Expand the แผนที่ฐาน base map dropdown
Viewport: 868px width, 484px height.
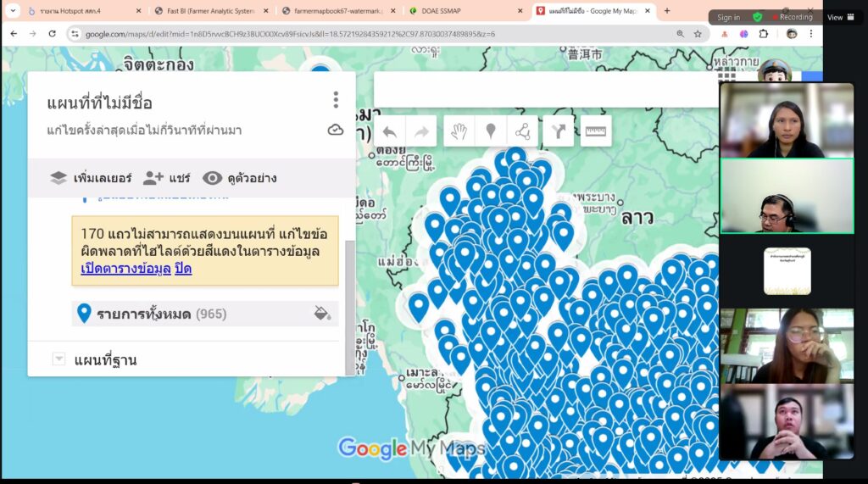pos(58,359)
